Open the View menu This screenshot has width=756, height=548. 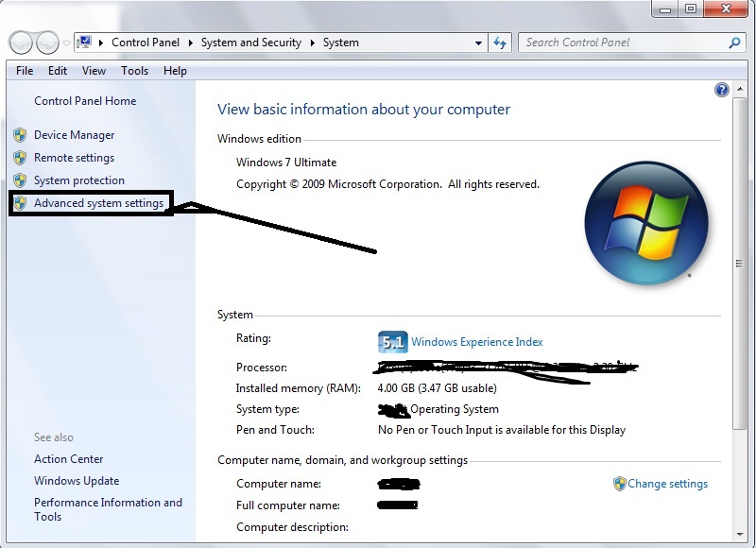pos(94,71)
